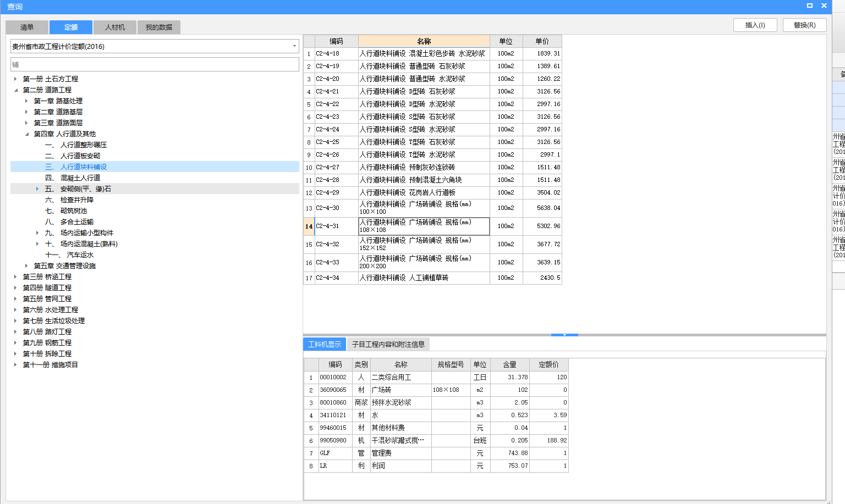Select 管理费 row GLF
This screenshot has width=845, height=504.
(436, 453)
